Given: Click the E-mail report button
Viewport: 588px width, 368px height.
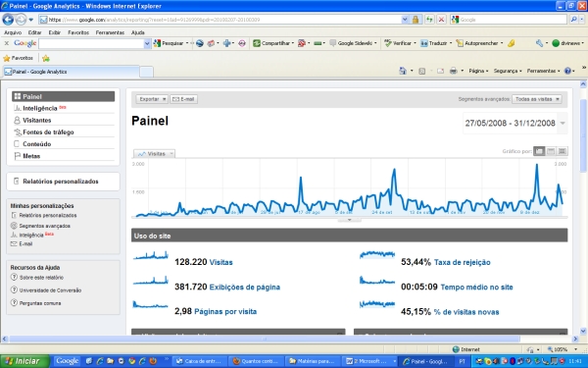Looking at the screenshot, I should pos(184,99).
